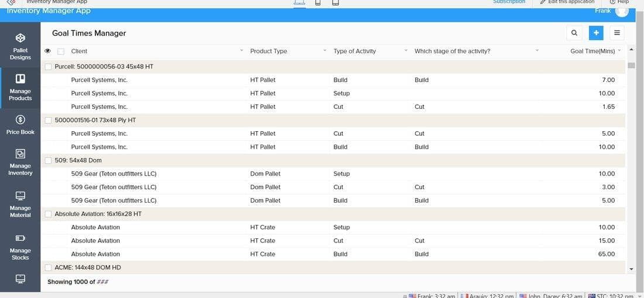Go to Manage Inventory in the sidebar

tap(20, 163)
